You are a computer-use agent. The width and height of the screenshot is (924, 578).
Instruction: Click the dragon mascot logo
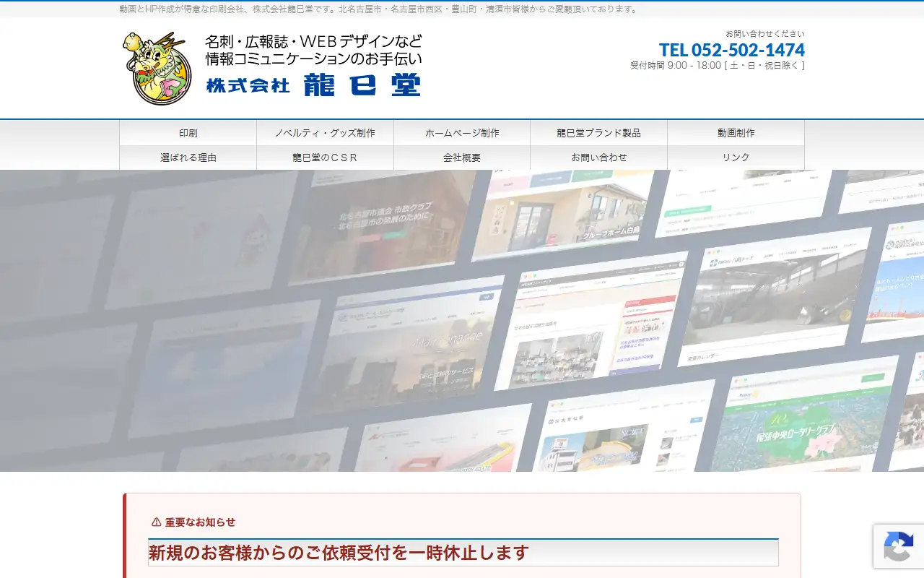(x=157, y=68)
